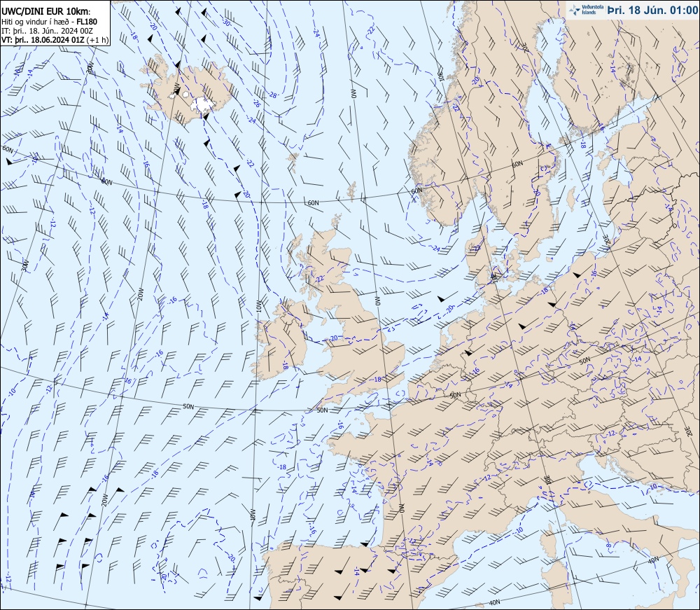Image resolution: width=700 pixels, height=610 pixels.
Task: Click 'Hiti og vindur í hæð - FL180' line
Action: 49,22
